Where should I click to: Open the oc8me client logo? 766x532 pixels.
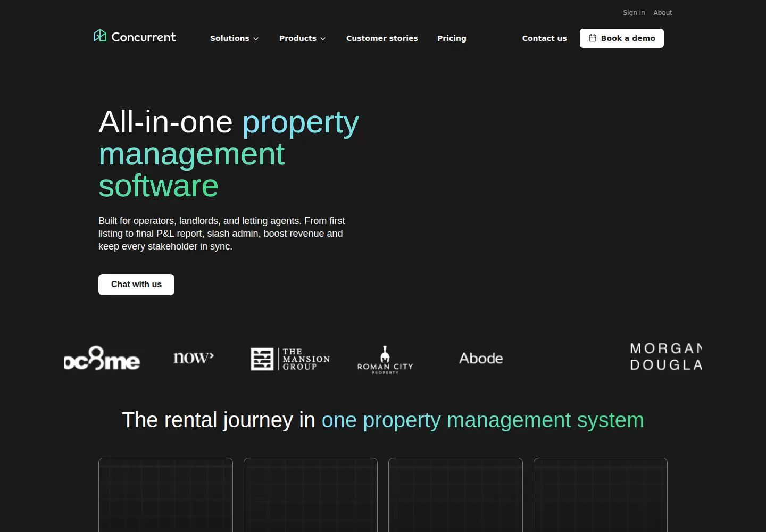coord(102,359)
